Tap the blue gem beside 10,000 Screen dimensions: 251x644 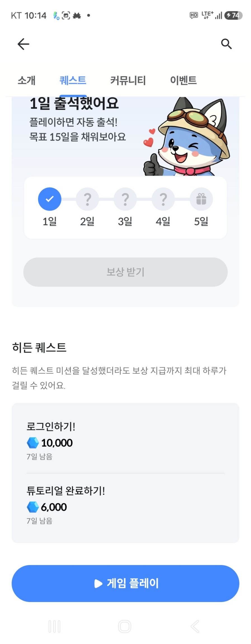click(x=33, y=443)
